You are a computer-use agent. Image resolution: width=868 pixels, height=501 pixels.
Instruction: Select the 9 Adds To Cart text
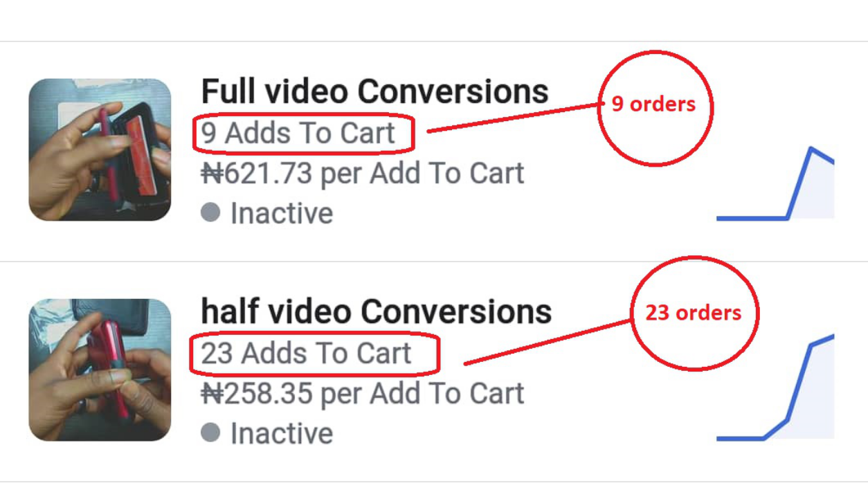tap(298, 133)
